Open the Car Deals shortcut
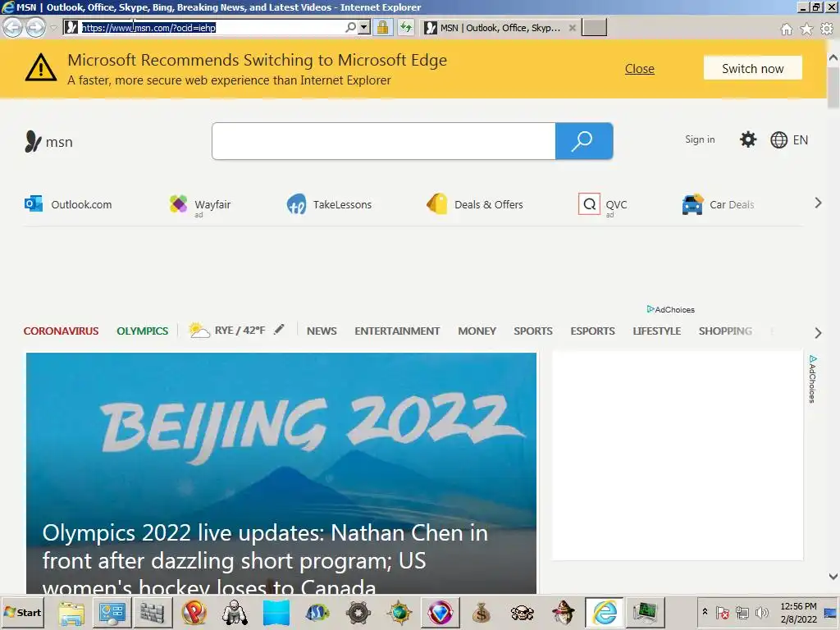Viewport: 840px width, 630px height. (x=718, y=204)
